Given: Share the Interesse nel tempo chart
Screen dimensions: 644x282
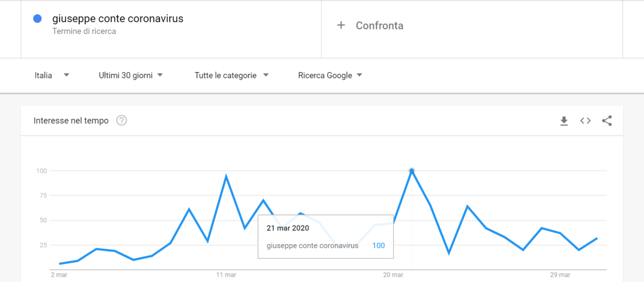Looking at the screenshot, I should (607, 121).
